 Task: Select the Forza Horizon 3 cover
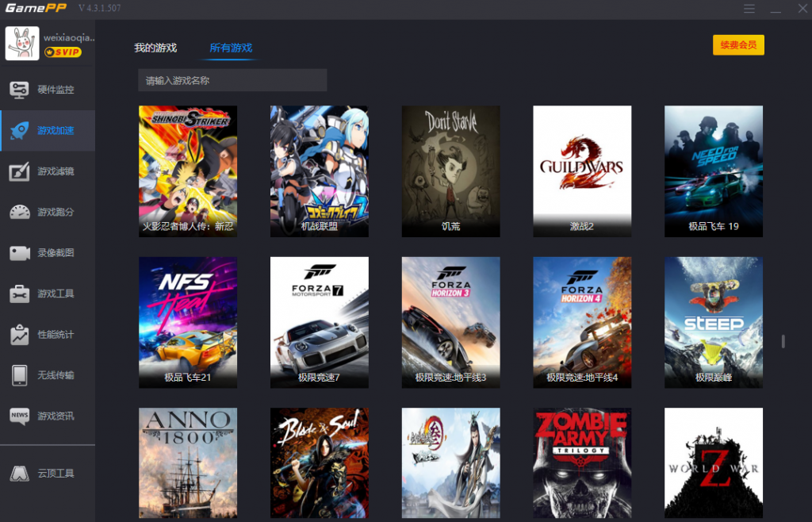pos(451,323)
